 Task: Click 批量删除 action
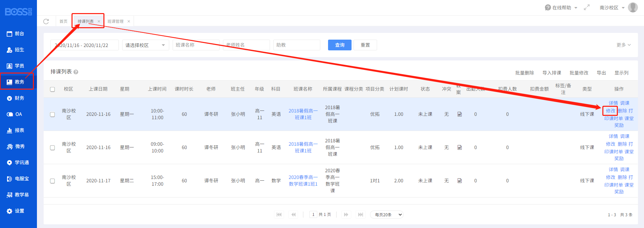tap(524, 73)
